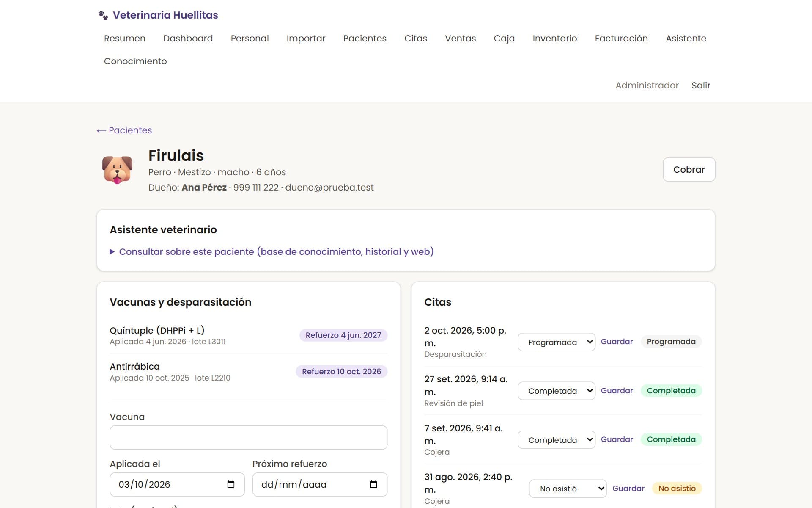Viewport: 812px width, 508px height.
Task: Click owner email dueno@prueba.test
Action: (x=329, y=188)
